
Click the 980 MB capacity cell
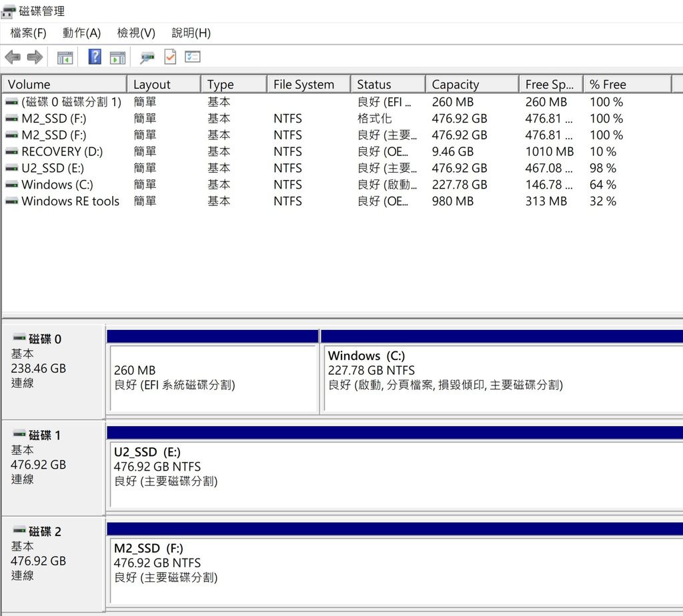click(453, 201)
